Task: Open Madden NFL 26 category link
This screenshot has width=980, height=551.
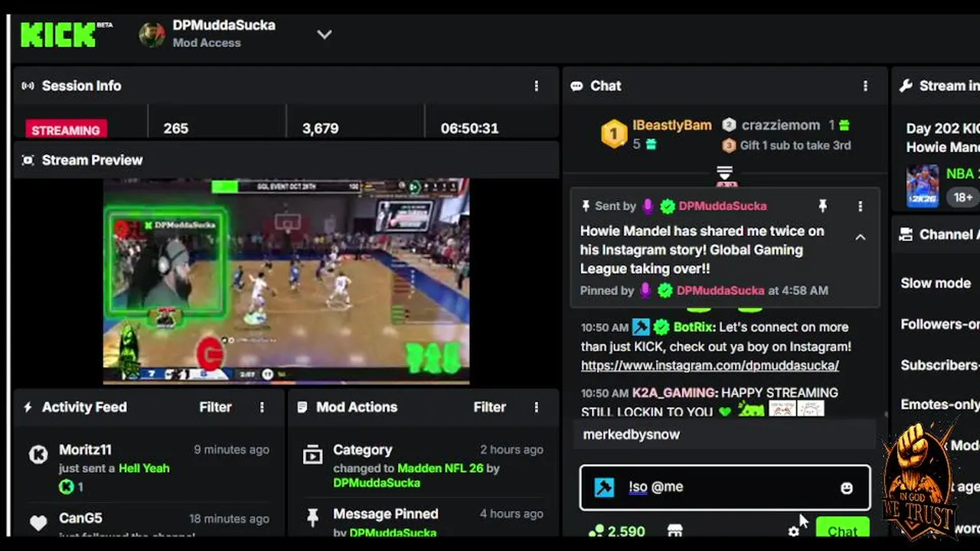Action: (x=440, y=468)
